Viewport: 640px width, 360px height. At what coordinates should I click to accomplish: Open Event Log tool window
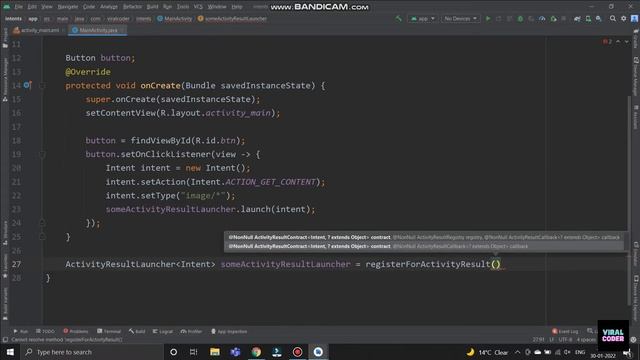[565, 331]
